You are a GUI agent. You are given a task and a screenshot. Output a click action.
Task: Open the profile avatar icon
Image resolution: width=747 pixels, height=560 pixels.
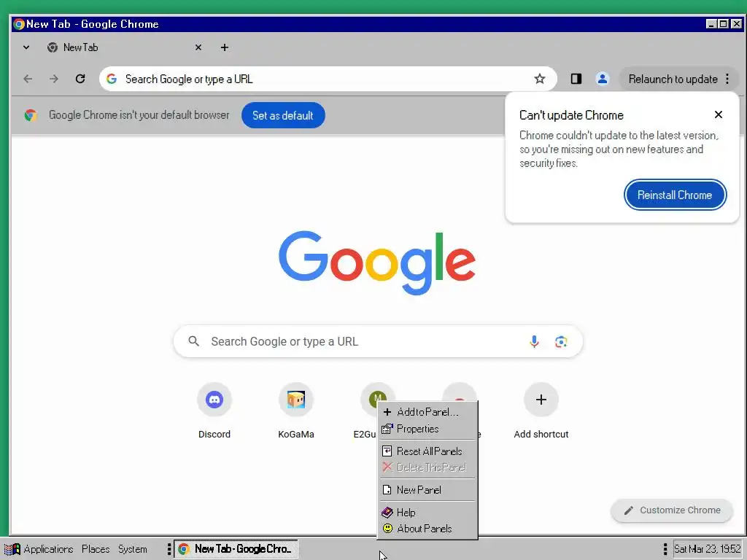(x=602, y=79)
